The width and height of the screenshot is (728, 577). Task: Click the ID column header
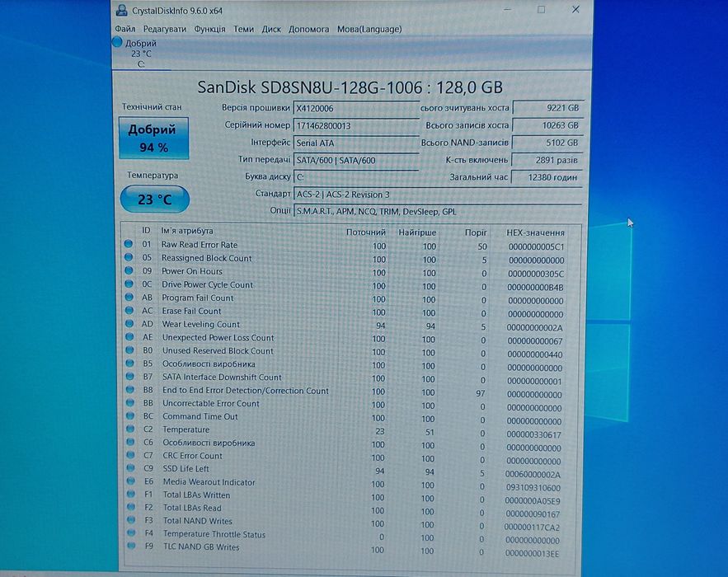[146, 230]
